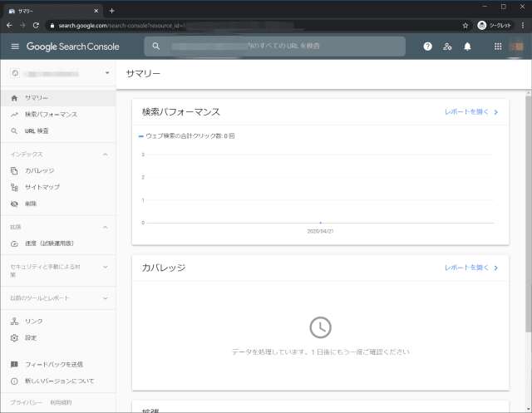Open 速度（試験運用版）report
The image size is (532, 413).
pos(58,243)
